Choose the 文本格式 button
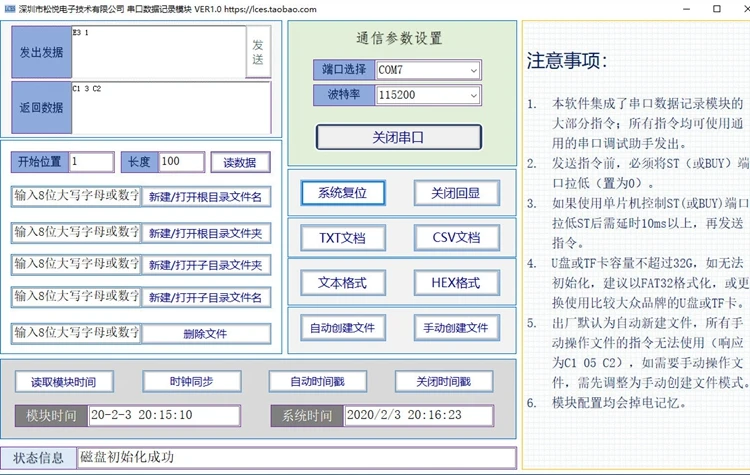The image size is (750, 475). tap(343, 283)
